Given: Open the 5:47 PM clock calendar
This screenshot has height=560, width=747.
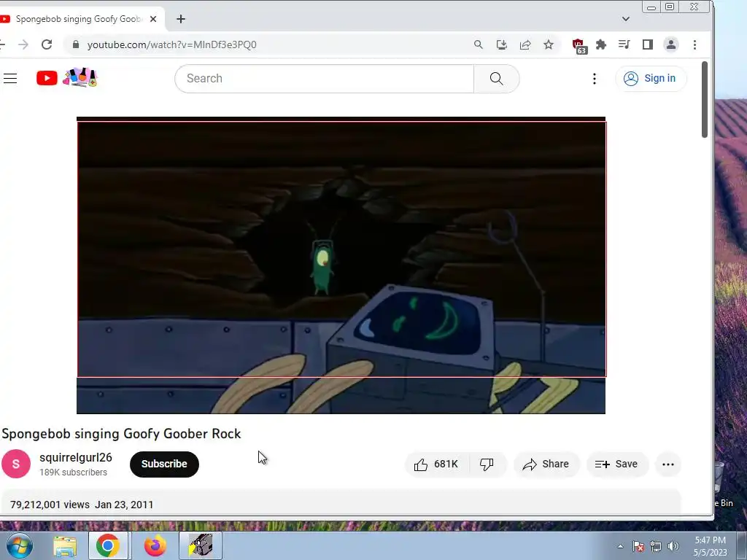Looking at the screenshot, I should point(710,546).
